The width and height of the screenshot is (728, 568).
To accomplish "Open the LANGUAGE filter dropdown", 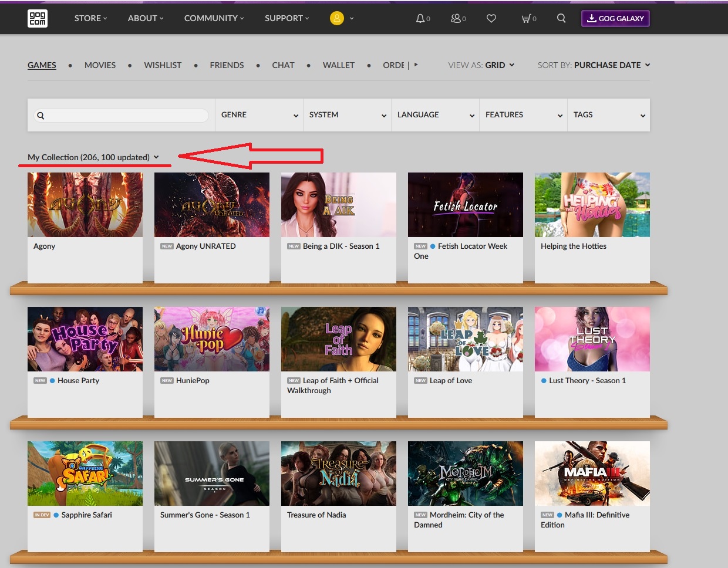I will [x=435, y=115].
